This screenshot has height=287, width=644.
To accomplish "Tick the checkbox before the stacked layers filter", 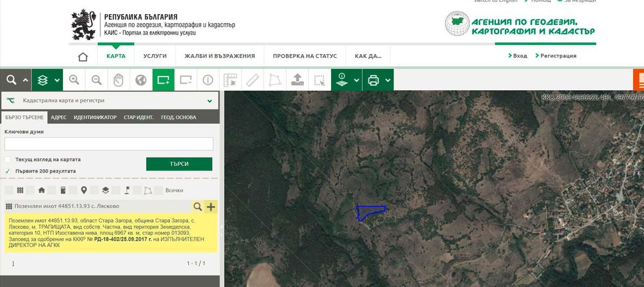I will point(95,190).
